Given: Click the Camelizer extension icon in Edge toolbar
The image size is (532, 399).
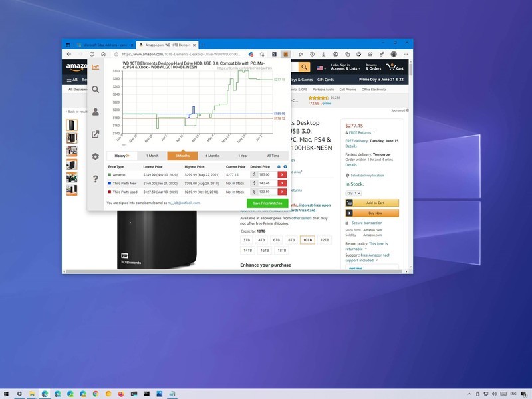Looking at the screenshot, I should tap(286, 54).
